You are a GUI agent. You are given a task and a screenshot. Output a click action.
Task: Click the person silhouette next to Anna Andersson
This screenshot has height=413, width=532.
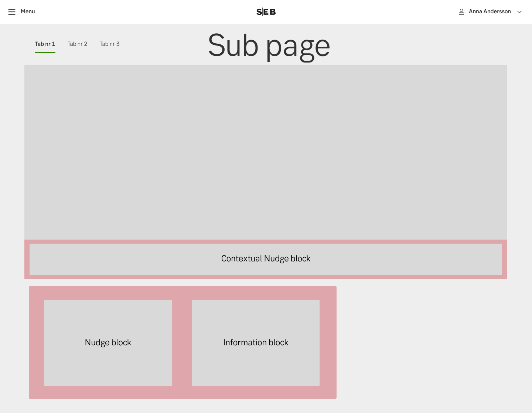click(461, 11)
